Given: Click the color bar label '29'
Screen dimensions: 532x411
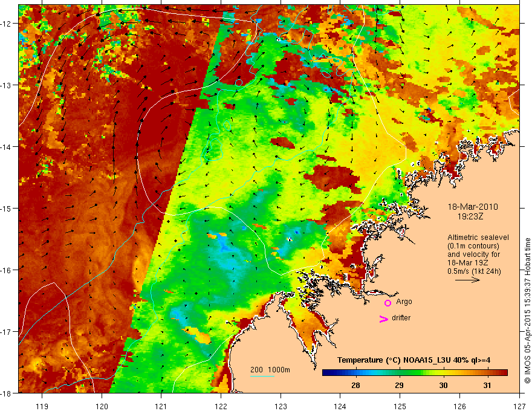Looking at the screenshot, I should (400, 385).
